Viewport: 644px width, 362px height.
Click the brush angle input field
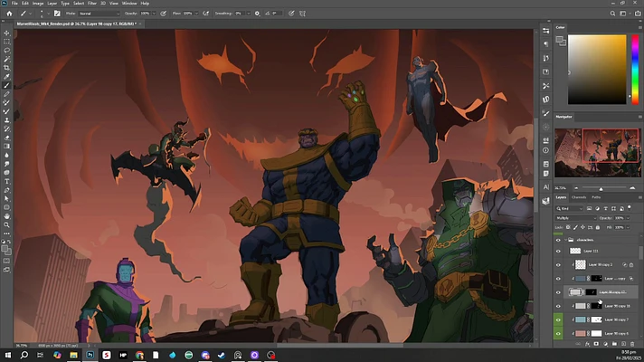pos(276,14)
